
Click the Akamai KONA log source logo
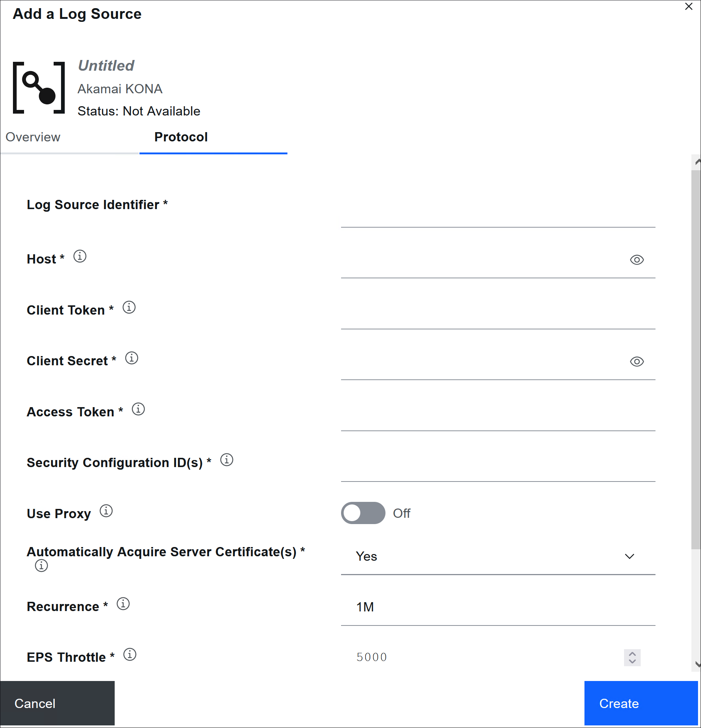pyautogui.click(x=39, y=88)
